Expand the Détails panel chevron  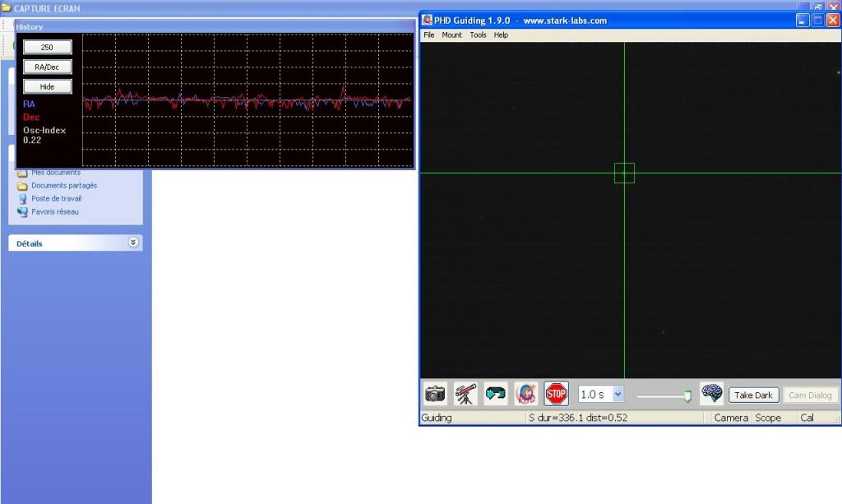(x=133, y=243)
